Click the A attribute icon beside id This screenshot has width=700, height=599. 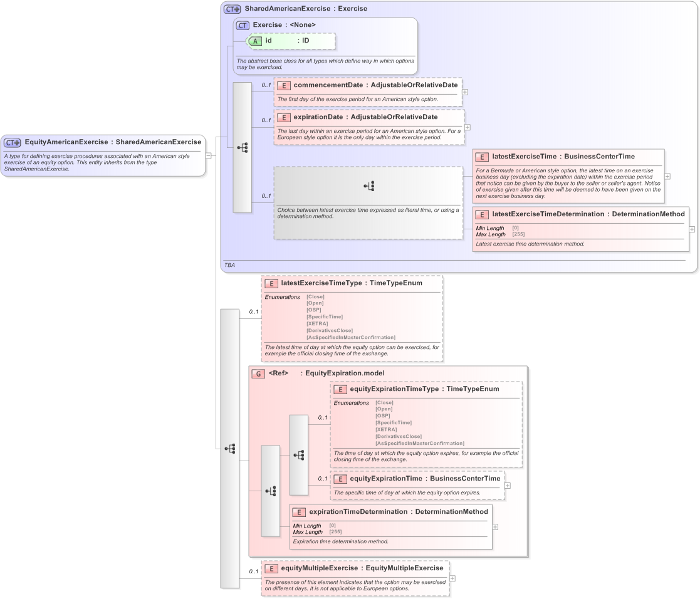click(255, 41)
